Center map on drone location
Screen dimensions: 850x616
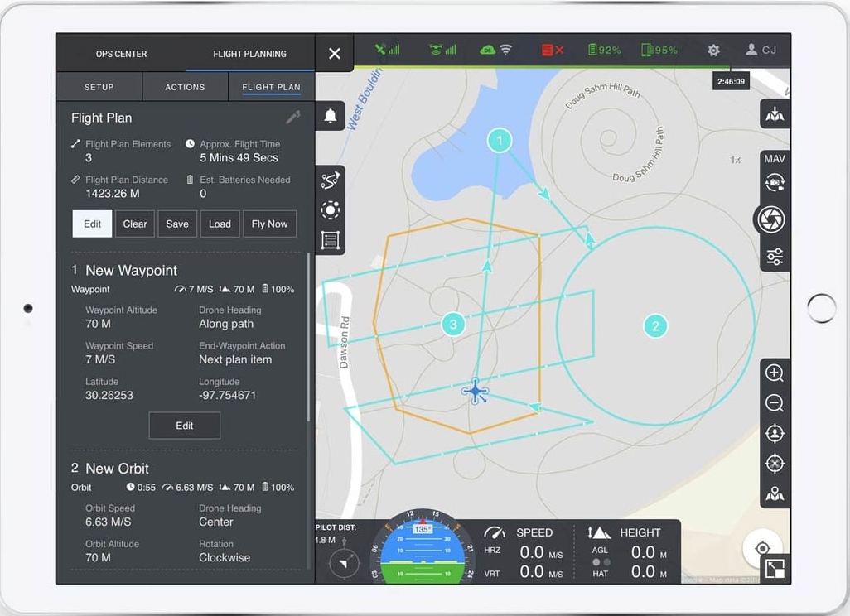click(x=775, y=463)
